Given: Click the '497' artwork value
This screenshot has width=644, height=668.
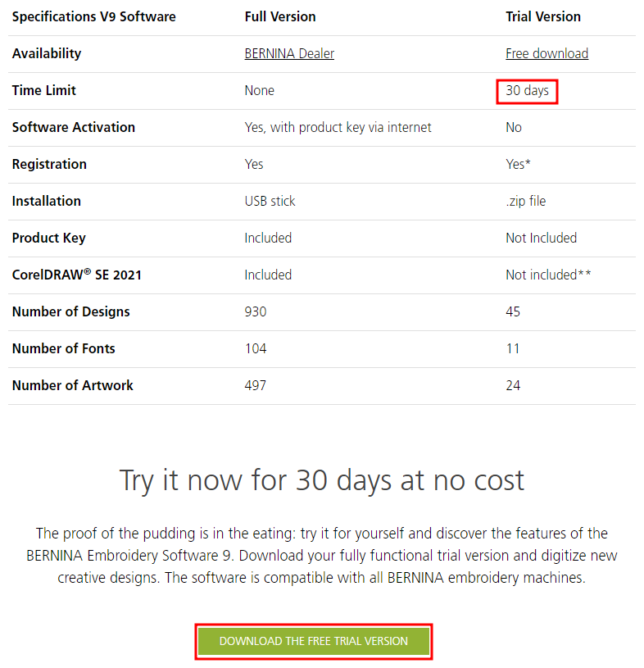Looking at the screenshot, I should 255,385.
